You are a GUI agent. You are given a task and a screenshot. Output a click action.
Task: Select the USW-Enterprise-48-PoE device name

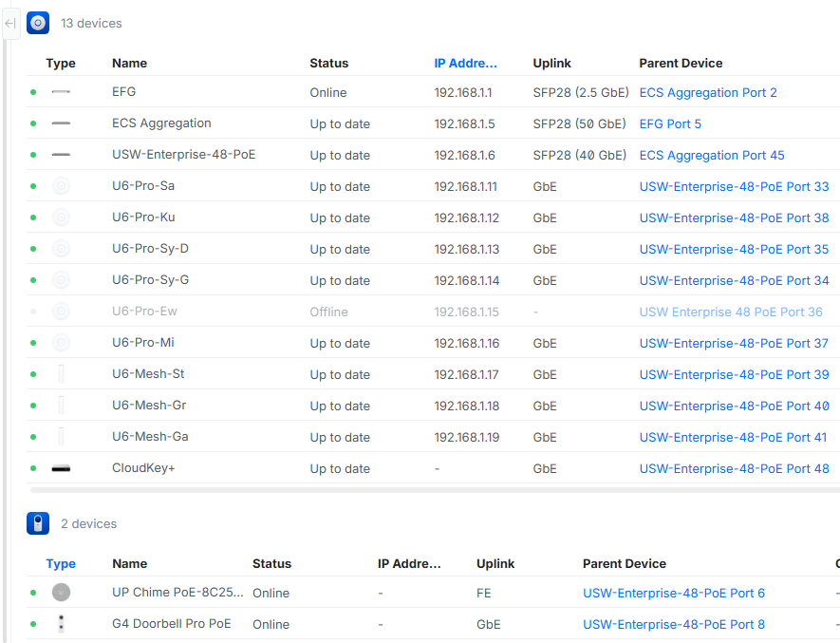[x=183, y=155]
